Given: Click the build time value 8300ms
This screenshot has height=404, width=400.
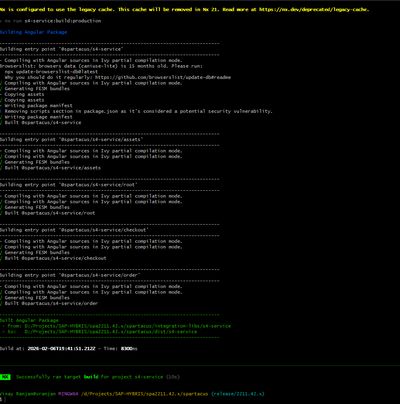Looking at the screenshot, I should click(129, 349).
